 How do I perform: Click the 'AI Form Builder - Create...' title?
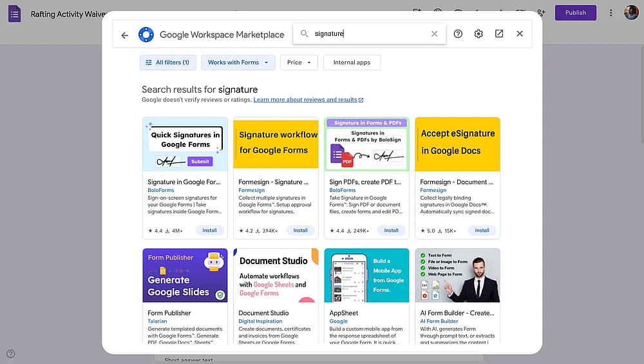point(457,313)
